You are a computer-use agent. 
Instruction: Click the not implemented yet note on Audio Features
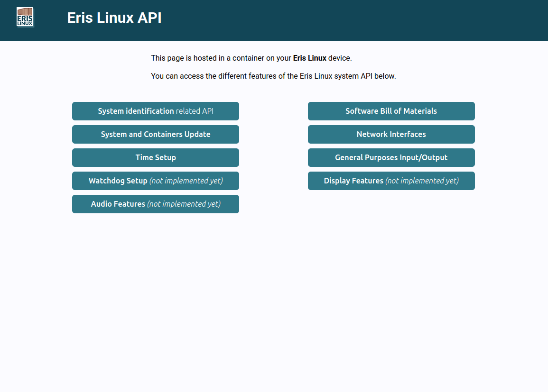[184, 204]
